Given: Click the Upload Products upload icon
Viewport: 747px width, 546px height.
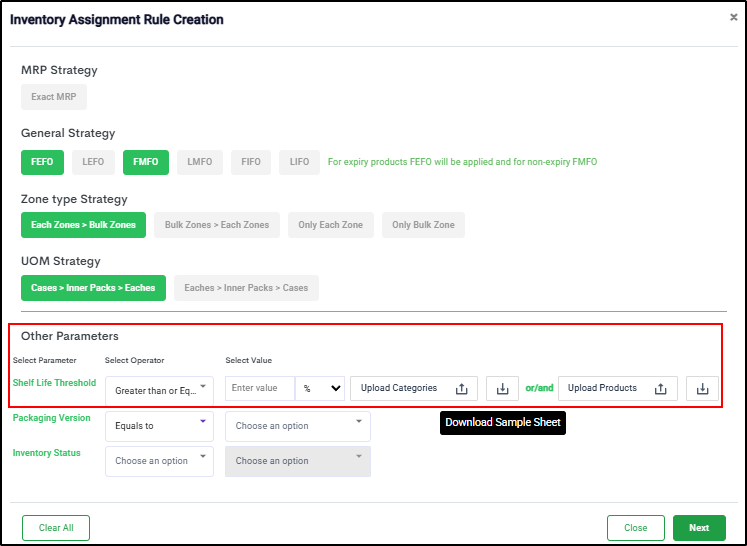Looking at the screenshot, I should (660, 389).
